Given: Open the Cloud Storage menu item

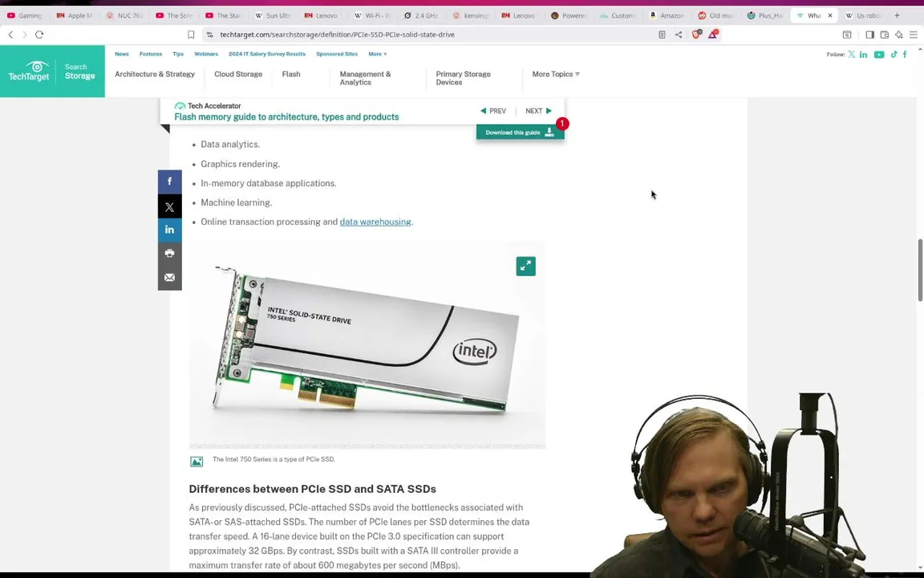Looking at the screenshot, I should click(238, 75).
